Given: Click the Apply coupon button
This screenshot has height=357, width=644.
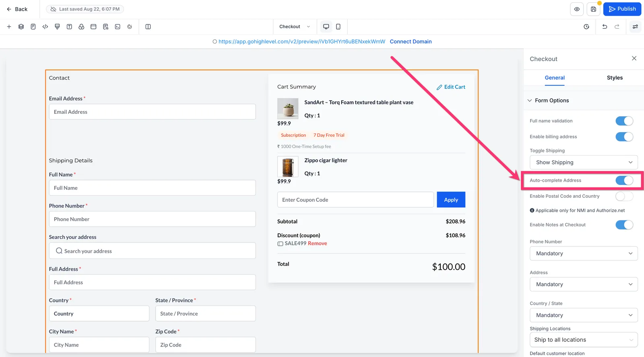Looking at the screenshot, I should click(x=451, y=200).
